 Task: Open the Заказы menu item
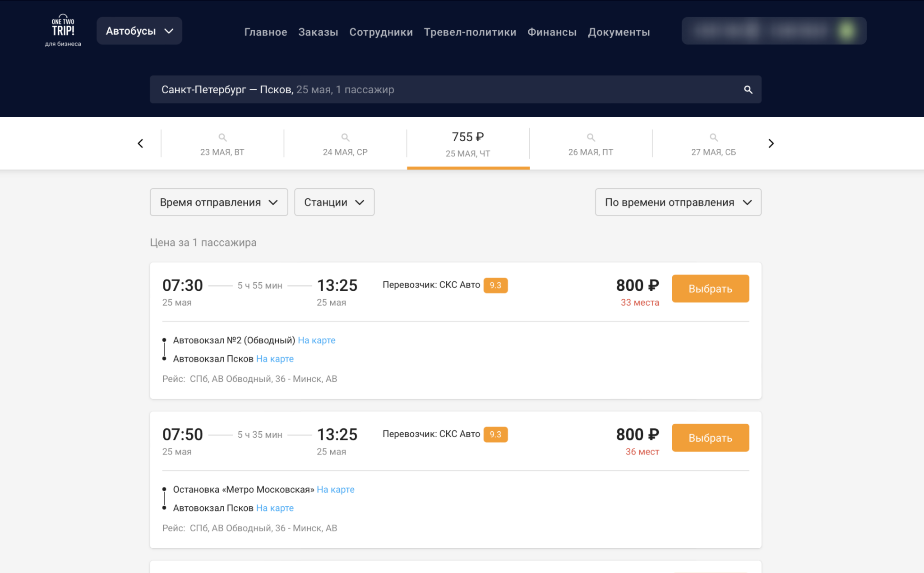(x=318, y=32)
